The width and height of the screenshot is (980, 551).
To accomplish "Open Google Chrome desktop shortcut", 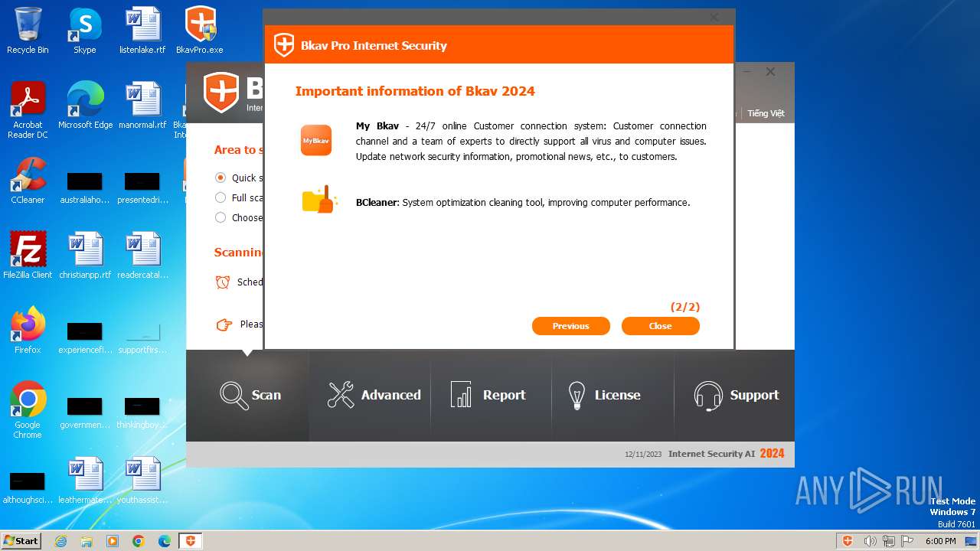I will point(28,410).
